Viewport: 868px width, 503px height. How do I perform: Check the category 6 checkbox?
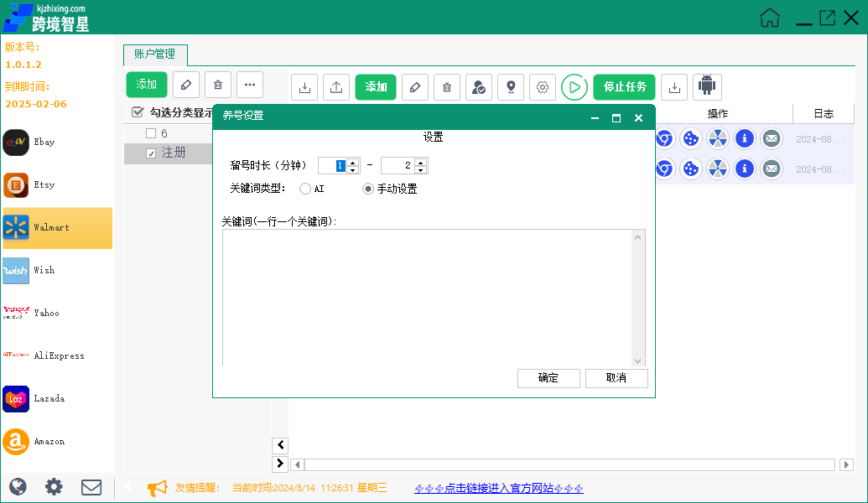(151, 133)
